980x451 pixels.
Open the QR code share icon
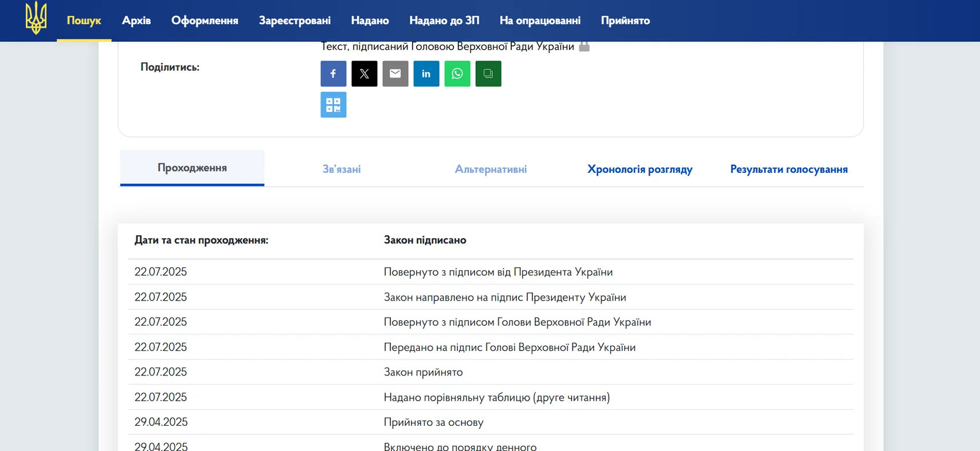point(333,105)
